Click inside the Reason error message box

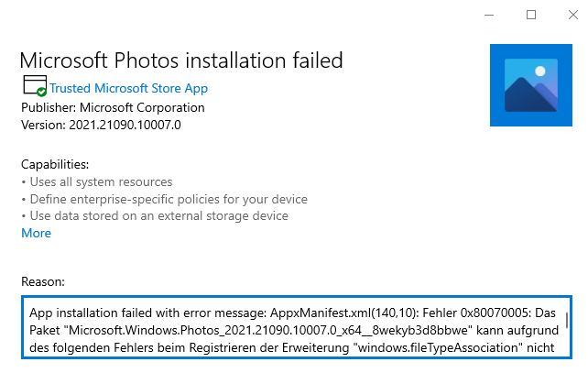297,327
